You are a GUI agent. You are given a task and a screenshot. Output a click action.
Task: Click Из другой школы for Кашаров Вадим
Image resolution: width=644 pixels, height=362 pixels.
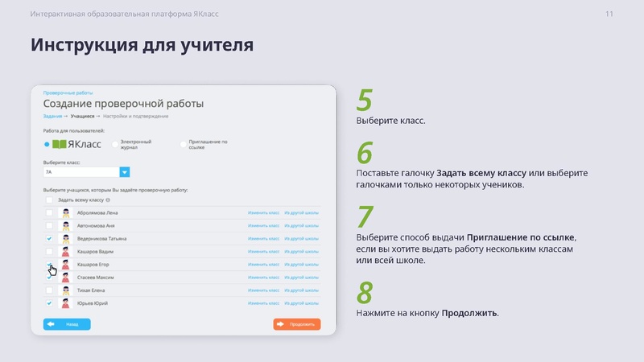coord(301,252)
